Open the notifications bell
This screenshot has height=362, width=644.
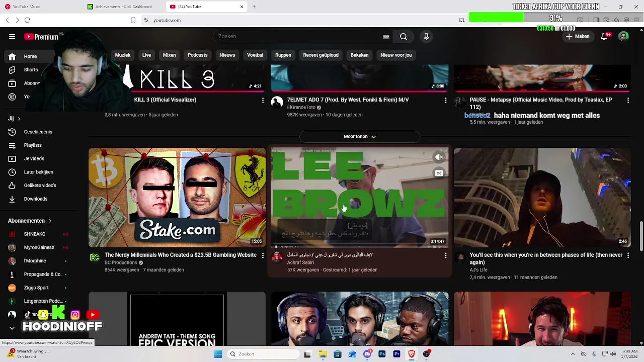(605, 36)
